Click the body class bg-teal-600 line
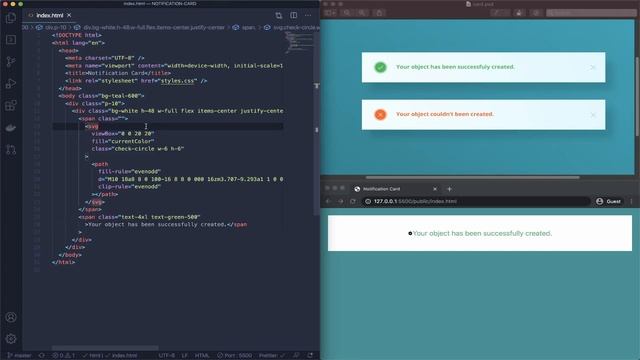Screen dimensions: 640x360 tap(101, 96)
